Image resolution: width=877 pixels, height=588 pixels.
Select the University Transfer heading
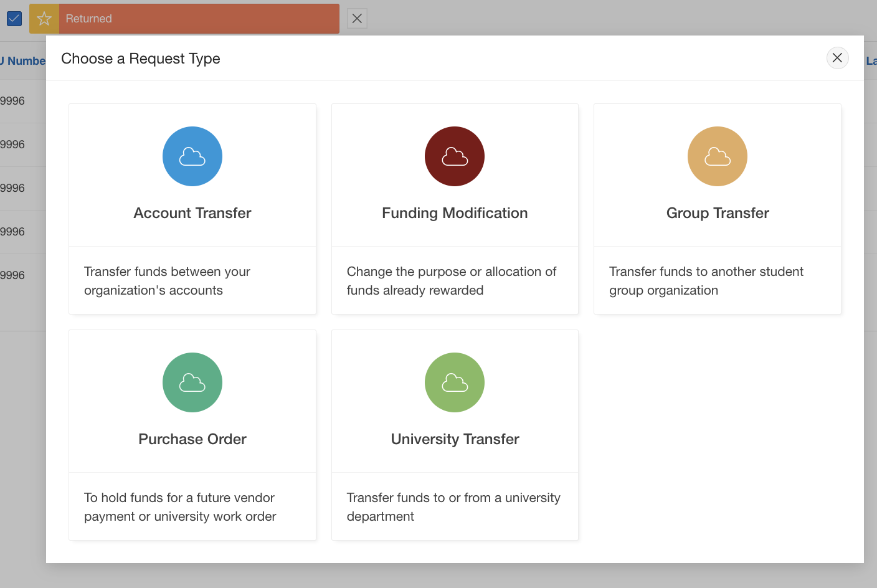455,439
